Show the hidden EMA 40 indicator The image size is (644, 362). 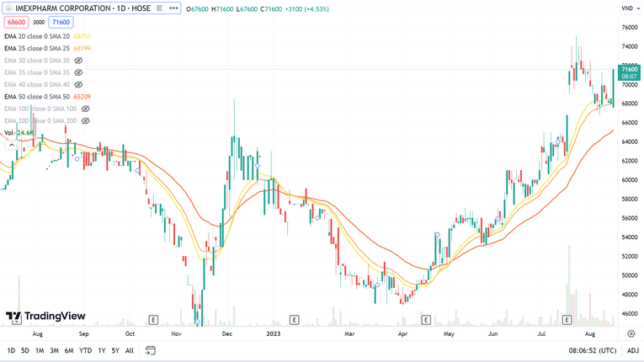[x=78, y=85]
